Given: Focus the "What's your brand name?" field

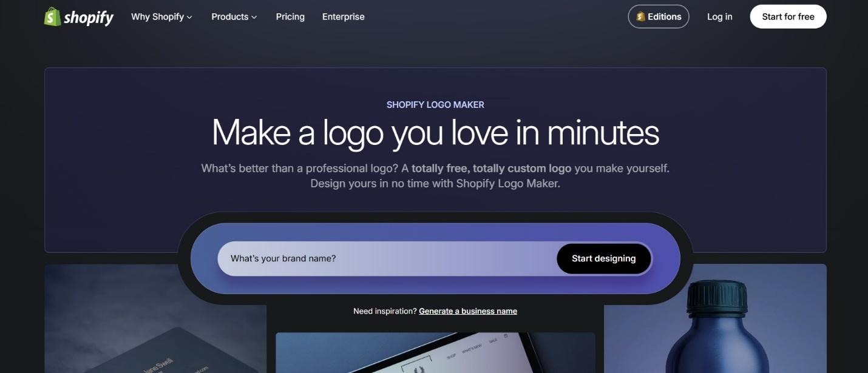Looking at the screenshot, I should tap(387, 258).
